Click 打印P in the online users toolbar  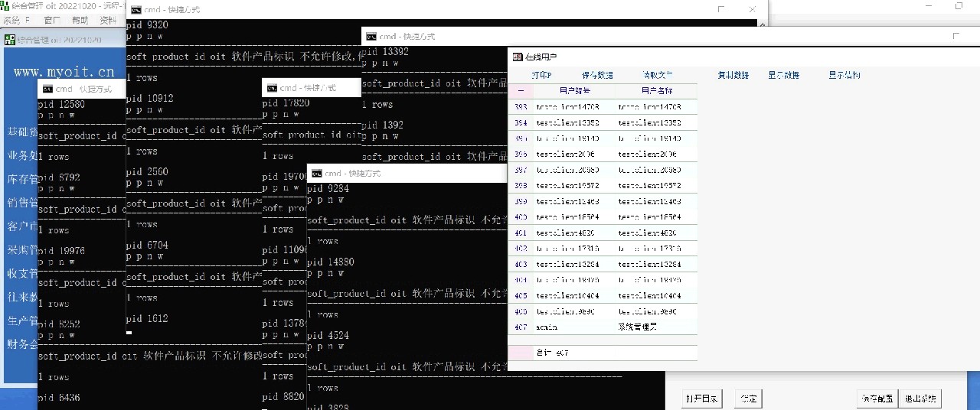[541, 75]
